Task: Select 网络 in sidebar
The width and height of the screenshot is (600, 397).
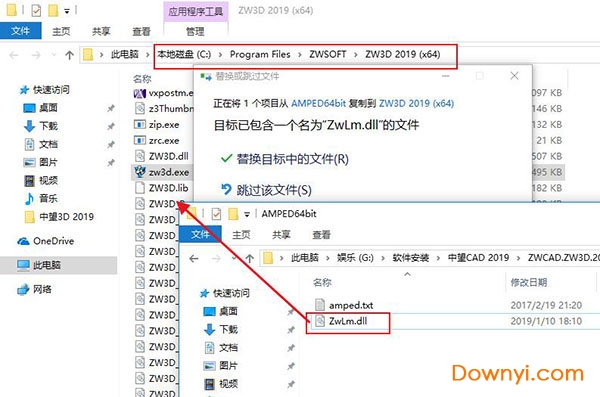Action: (x=34, y=289)
